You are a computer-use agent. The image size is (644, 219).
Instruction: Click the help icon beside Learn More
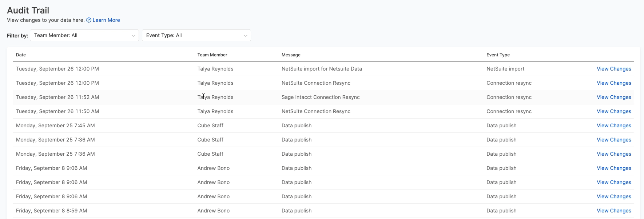coord(89,20)
